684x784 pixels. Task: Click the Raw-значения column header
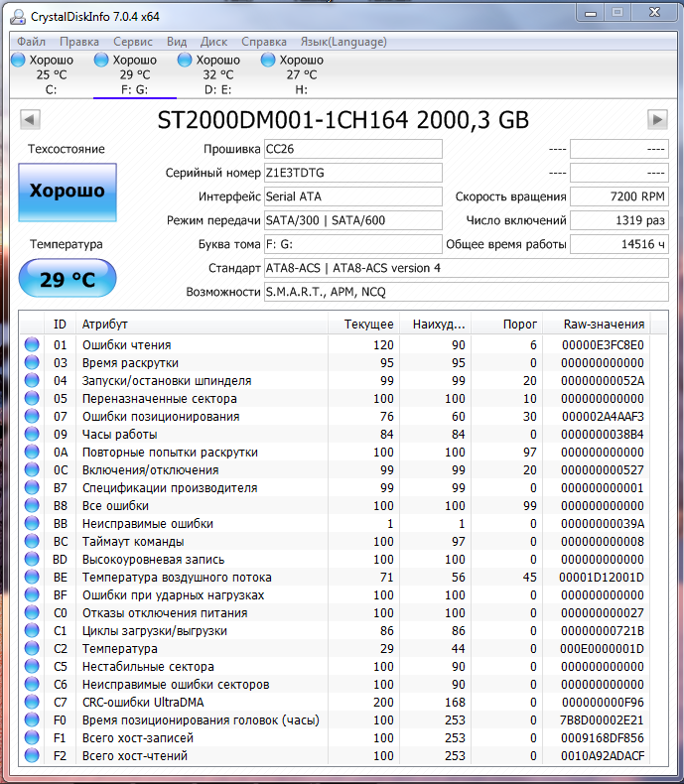(x=604, y=325)
